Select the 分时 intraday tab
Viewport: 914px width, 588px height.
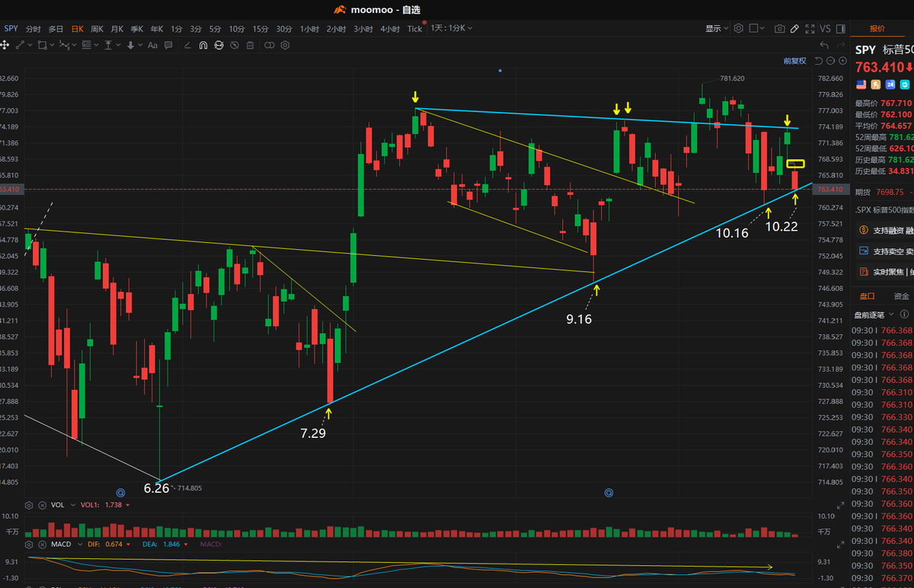[x=34, y=28]
